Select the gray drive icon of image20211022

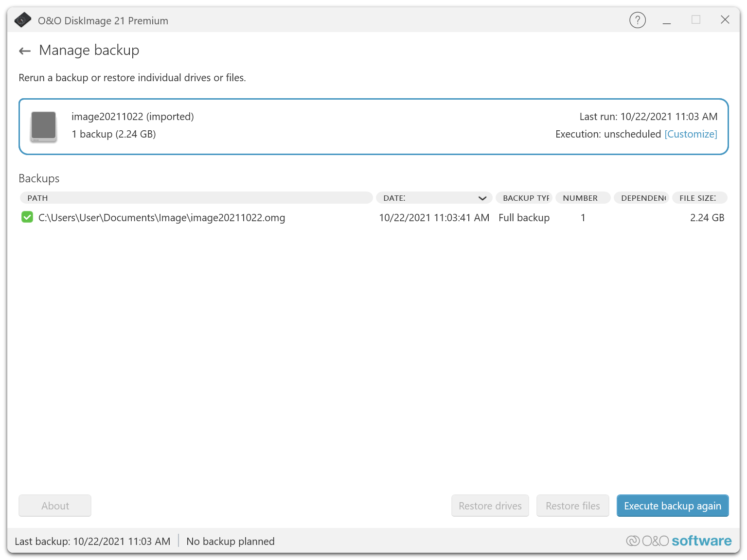pyautogui.click(x=44, y=126)
